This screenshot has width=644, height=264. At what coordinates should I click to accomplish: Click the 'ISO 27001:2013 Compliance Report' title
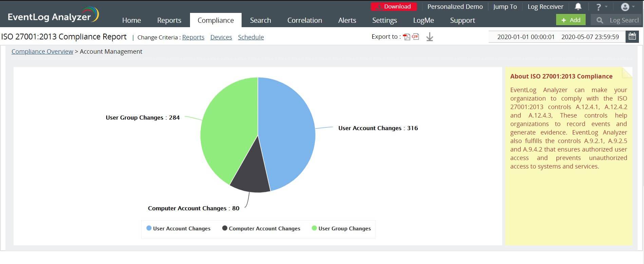[64, 37]
